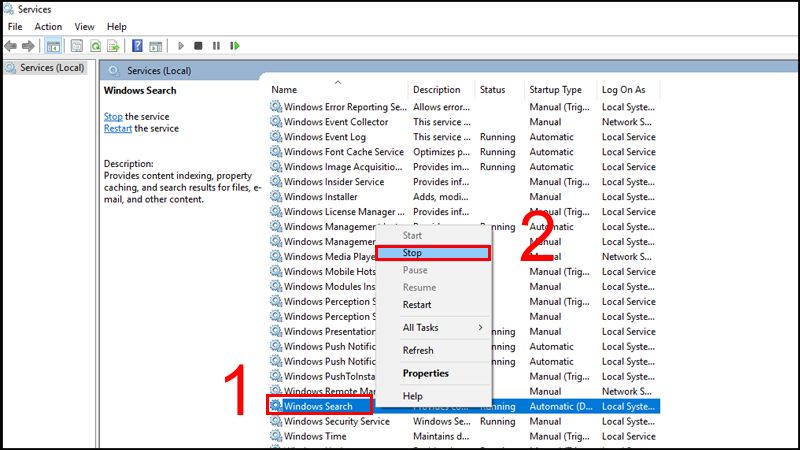Open the Action menu
This screenshot has width=800, height=450.
tap(48, 26)
